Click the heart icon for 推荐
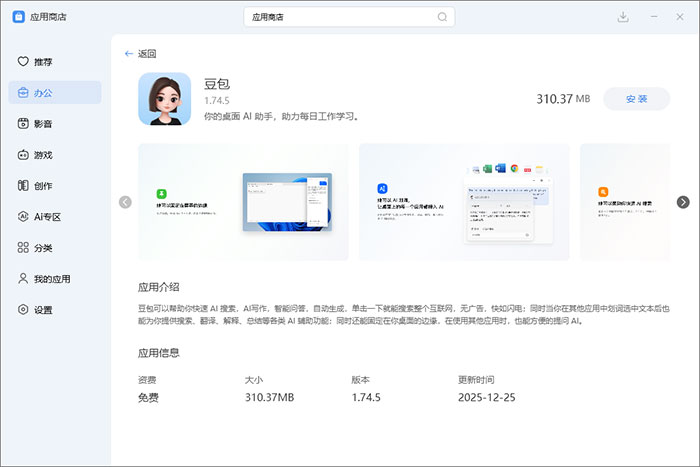Image resolution: width=700 pixels, height=467 pixels. (x=23, y=62)
